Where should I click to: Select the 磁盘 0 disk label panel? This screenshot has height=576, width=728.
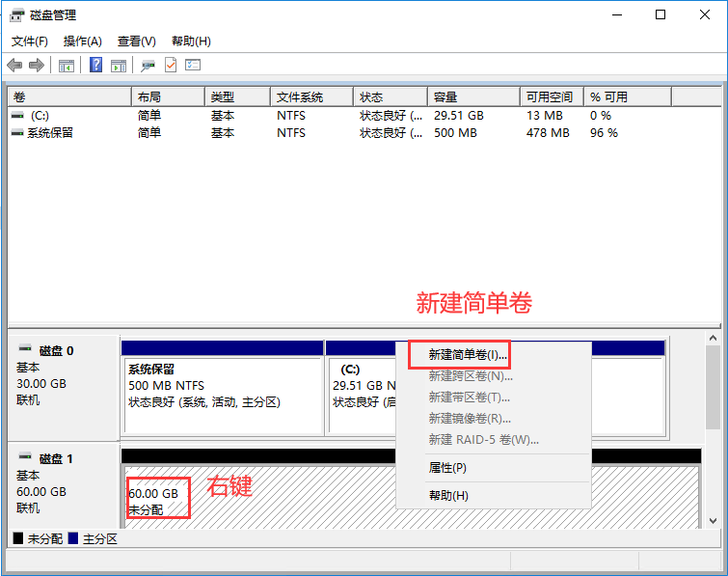point(63,388)
